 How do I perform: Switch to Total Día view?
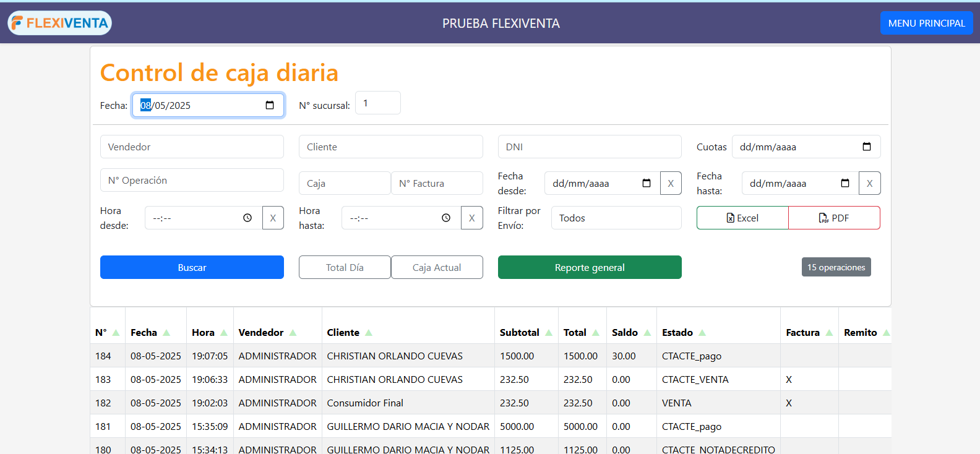pos(345,267)
